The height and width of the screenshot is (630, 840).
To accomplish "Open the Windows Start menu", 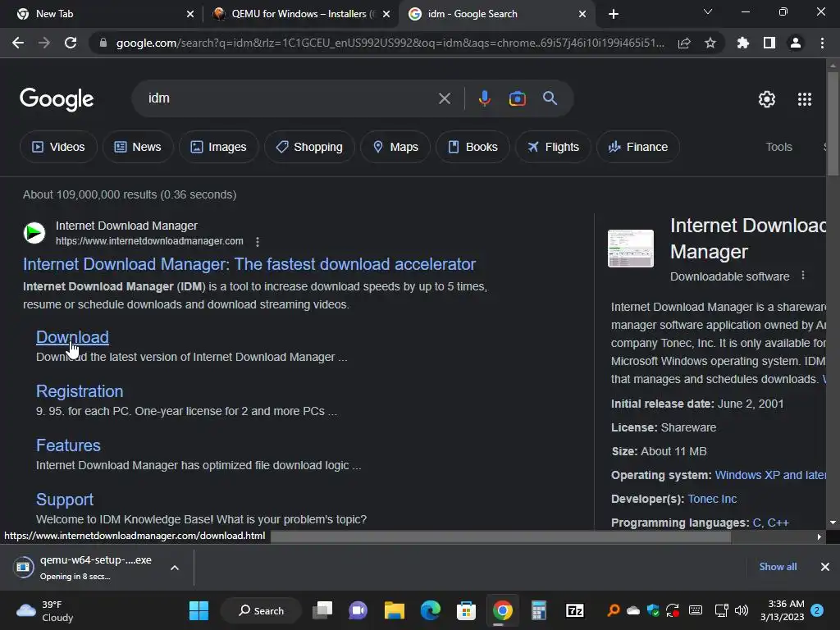I will pyautogui.click(x=199, y=610).
